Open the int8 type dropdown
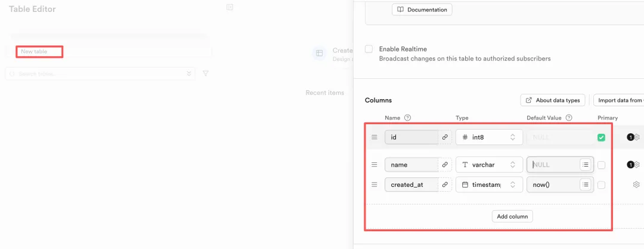This screenshot has width=644, height=249. (x=489, y=137)
